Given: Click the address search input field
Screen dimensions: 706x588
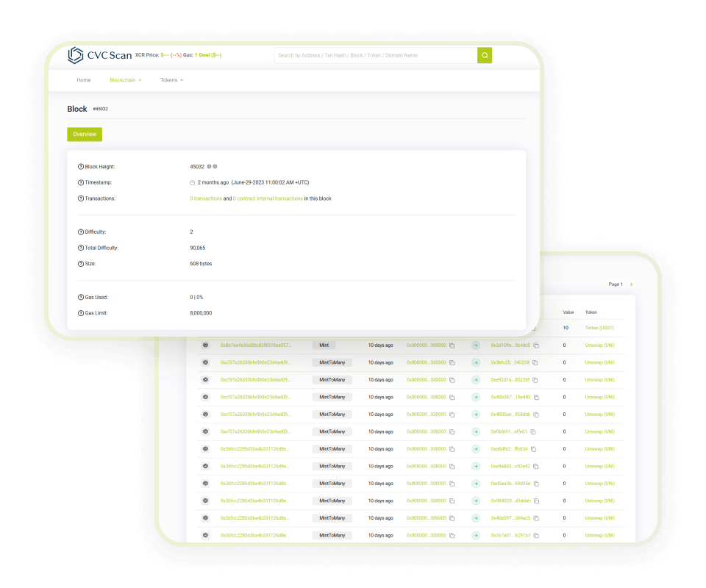Looking at the screenshot, I should pyautogui.click(x=375, y=55).
